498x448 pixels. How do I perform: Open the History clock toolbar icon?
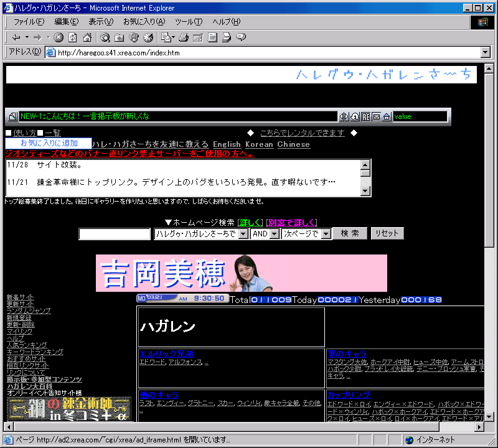click(148, 37)
